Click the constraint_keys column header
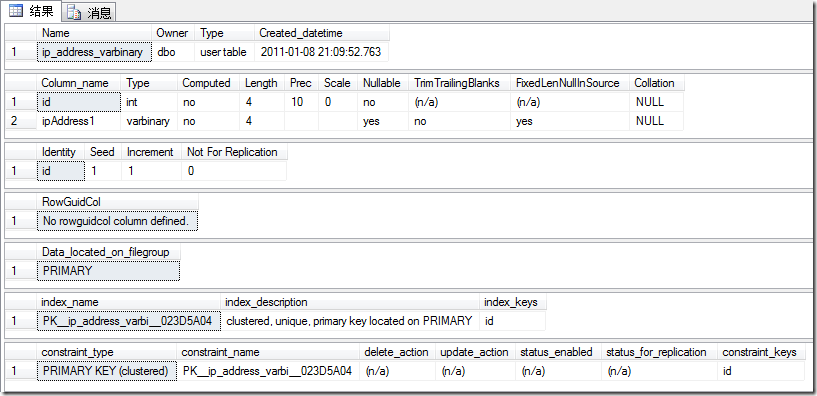The width and height of the screenshot is (817, 396). click(761, 352)
